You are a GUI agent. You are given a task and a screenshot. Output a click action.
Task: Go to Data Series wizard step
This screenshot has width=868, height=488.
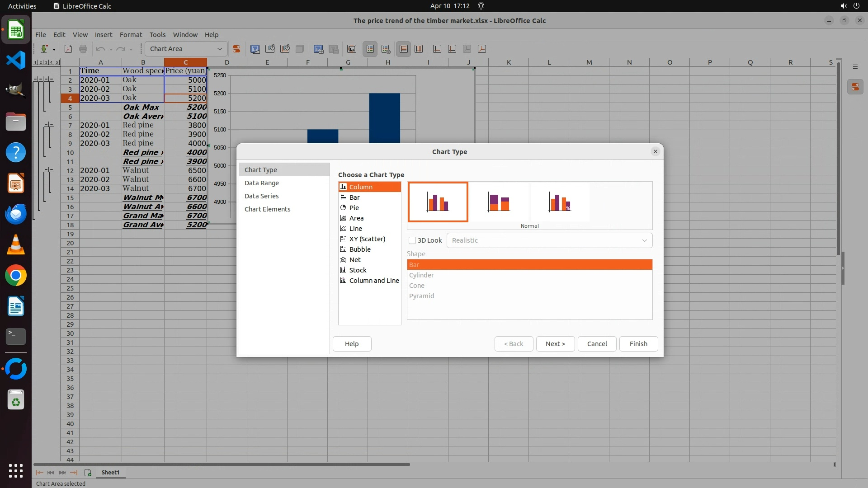pos(261,196)
